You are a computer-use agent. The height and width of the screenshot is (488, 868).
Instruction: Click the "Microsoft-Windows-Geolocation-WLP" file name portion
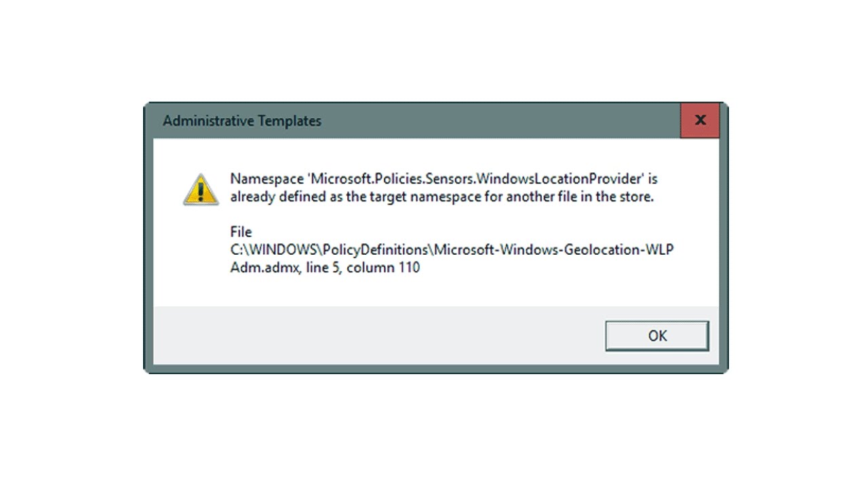coord(554,250)
